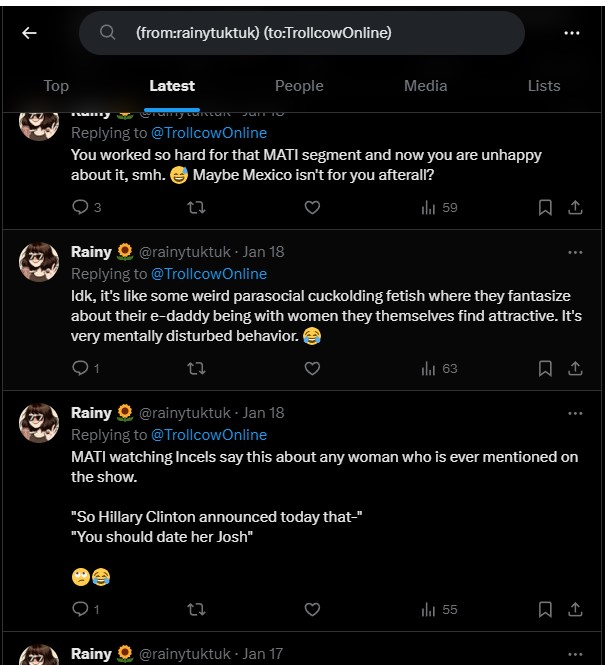The width and height of the screenshot is (605, 665).
Task: Bookmark the MATI segment tweet
Action: (x=545, y=207)
